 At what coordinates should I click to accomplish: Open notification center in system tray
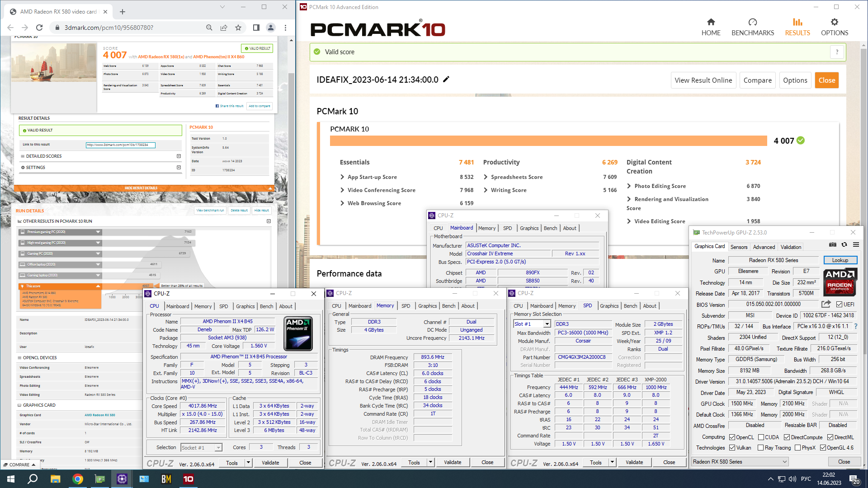[x=854, y=479]
